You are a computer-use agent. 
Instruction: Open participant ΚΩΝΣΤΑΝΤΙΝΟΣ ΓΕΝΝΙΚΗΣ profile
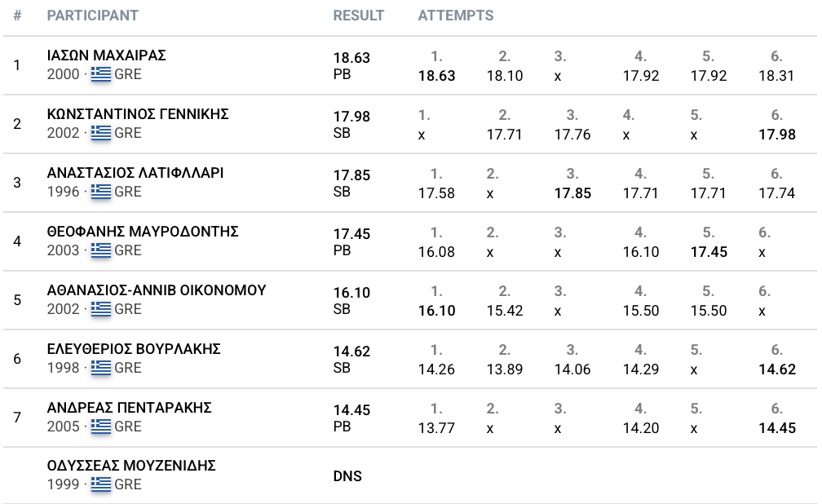[138, 114]
